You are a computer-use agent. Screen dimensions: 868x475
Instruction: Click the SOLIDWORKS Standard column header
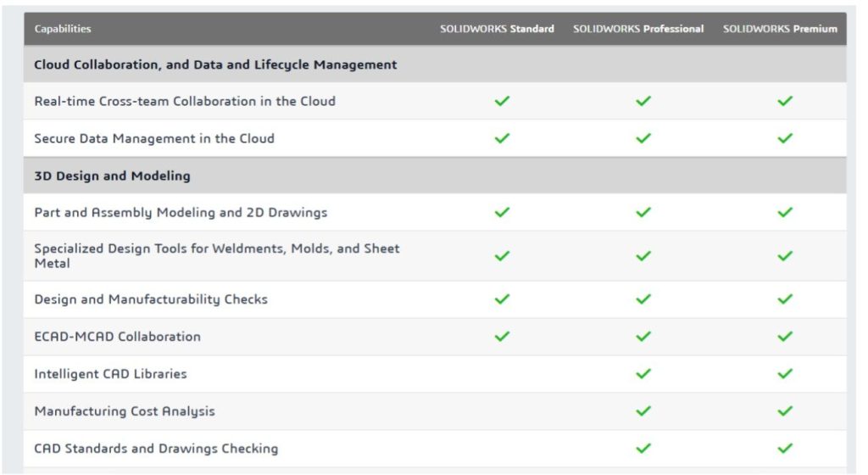click(x=497, y=29)
